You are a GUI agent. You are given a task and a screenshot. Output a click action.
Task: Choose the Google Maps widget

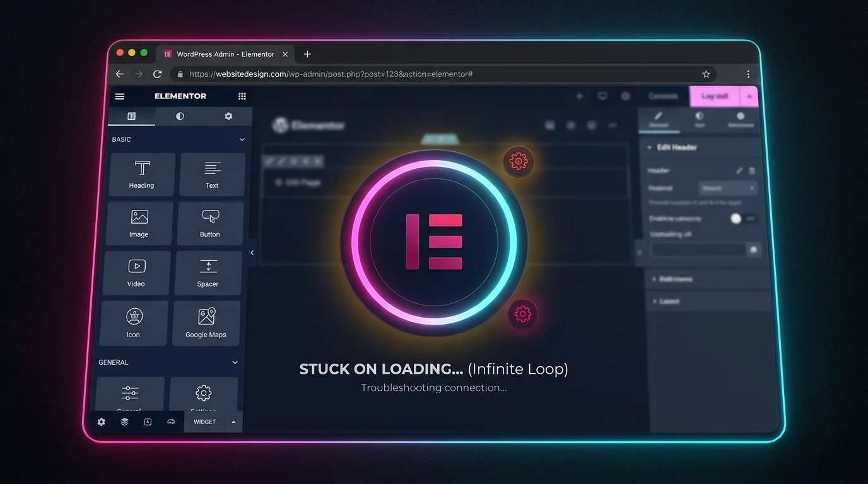pyautogui.click(x=206, y=323)
